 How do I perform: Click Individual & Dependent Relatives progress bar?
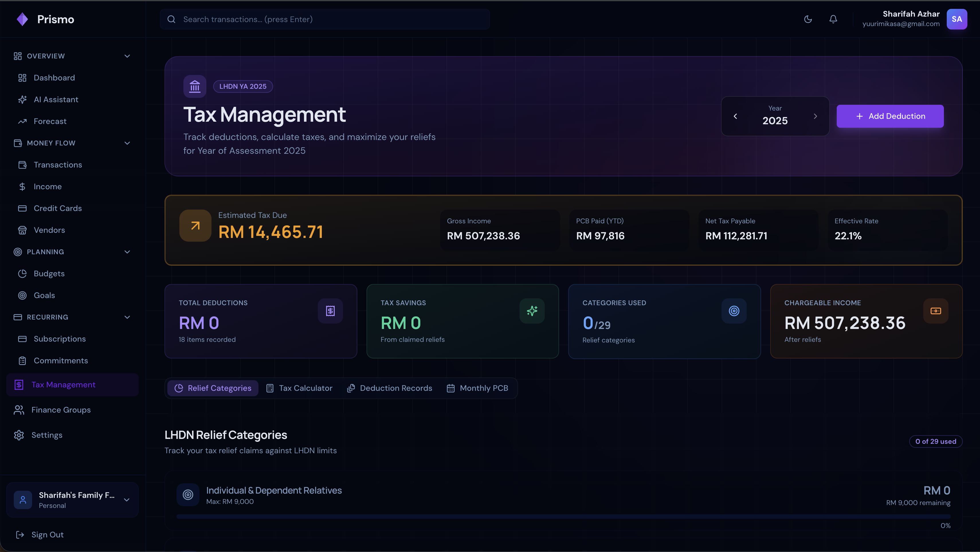point(563,516)
